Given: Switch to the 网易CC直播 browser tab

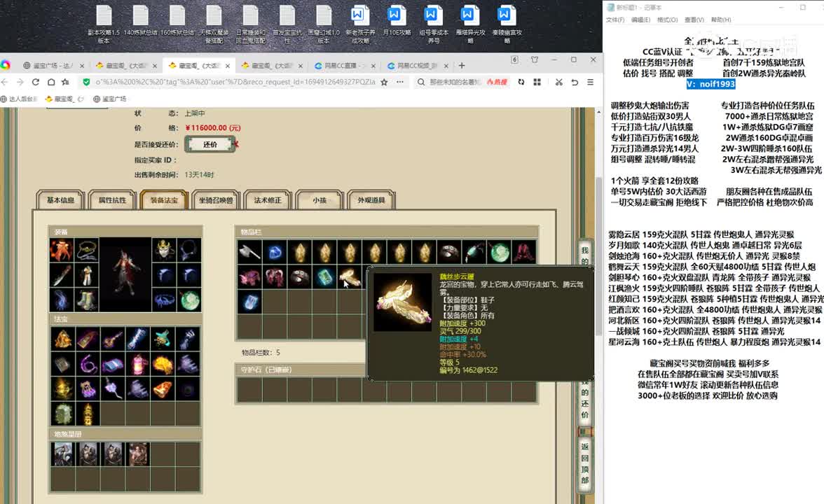Looking at the screenshot, I should coord(344,66).
